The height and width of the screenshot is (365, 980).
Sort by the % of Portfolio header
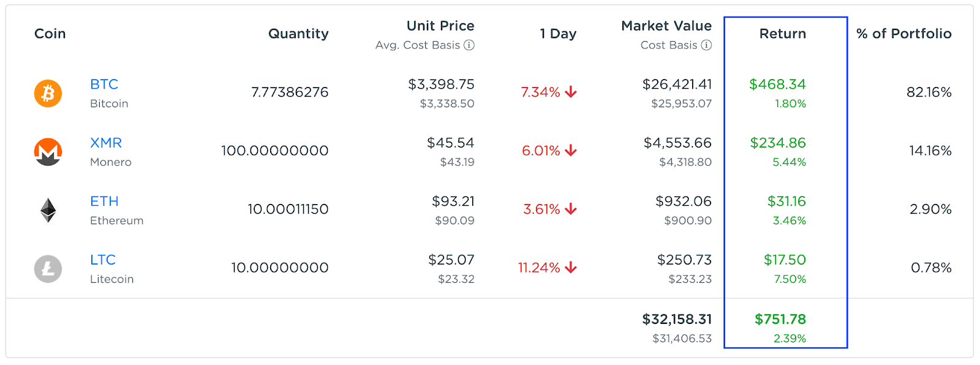tap(904, 34)
